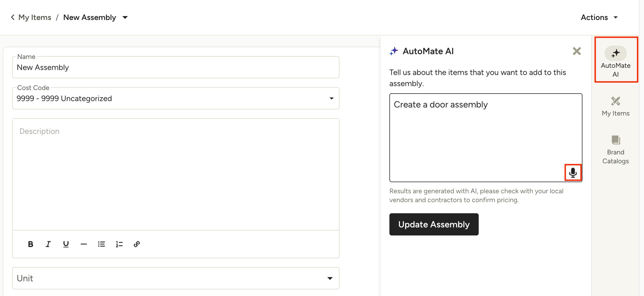Open the Unit dropdown
Screen dimensions: 644x296
point(330,278)
